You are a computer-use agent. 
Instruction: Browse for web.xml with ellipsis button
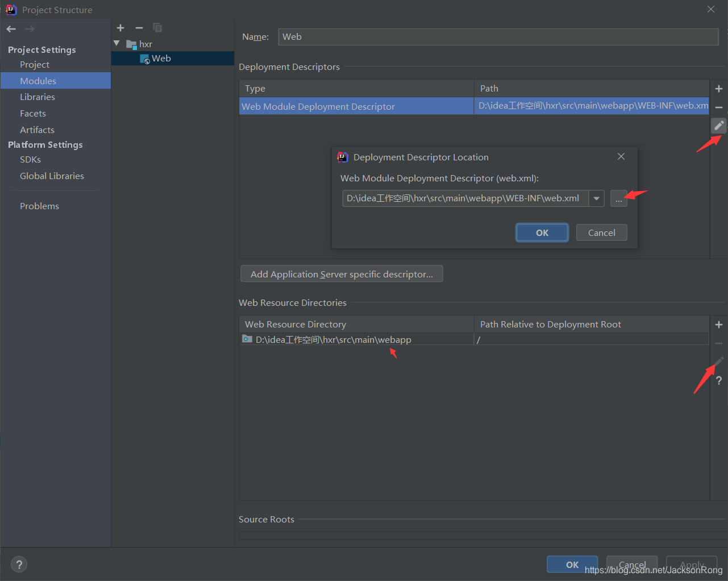(x=618, y=198)
